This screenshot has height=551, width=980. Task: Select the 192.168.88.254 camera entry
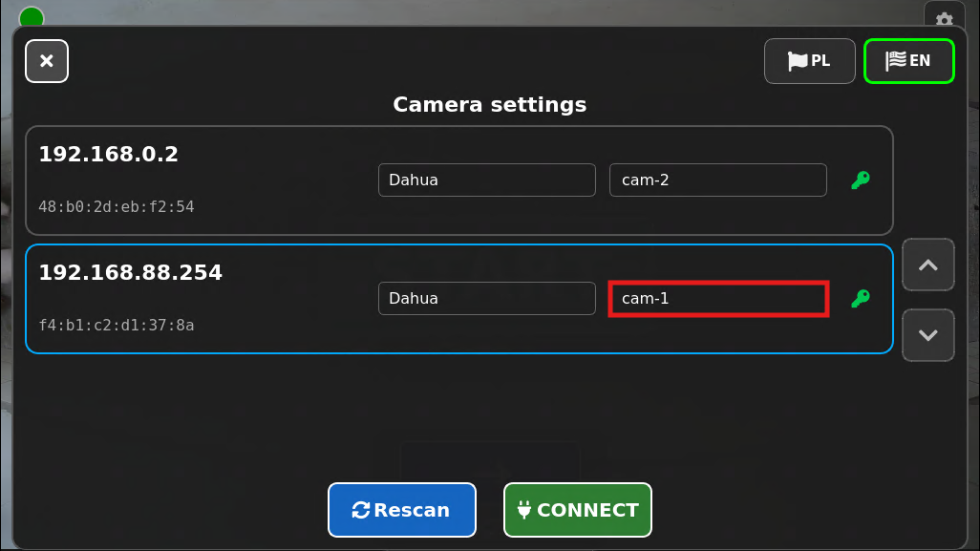click(459, 299)
